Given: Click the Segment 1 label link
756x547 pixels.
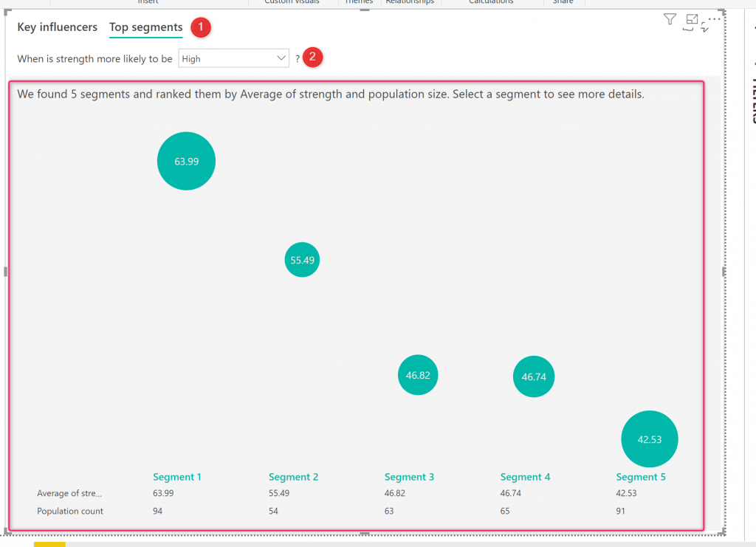Looking at the screenshot, I should coord(177,477).
